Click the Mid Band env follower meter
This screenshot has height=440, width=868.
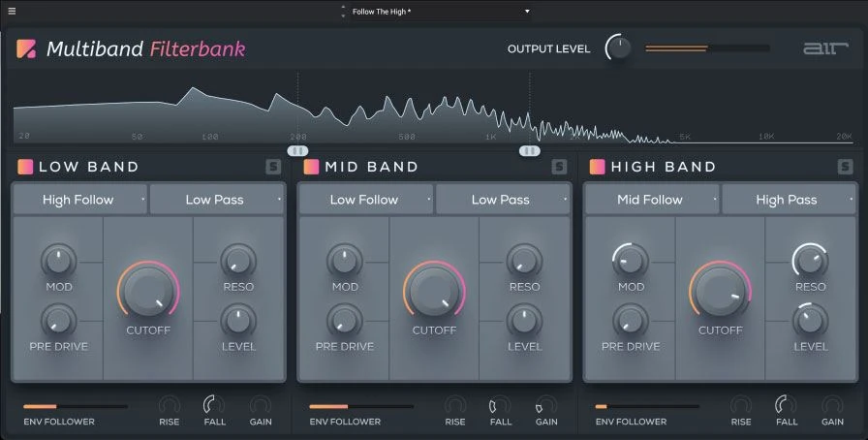pos(361,407)
